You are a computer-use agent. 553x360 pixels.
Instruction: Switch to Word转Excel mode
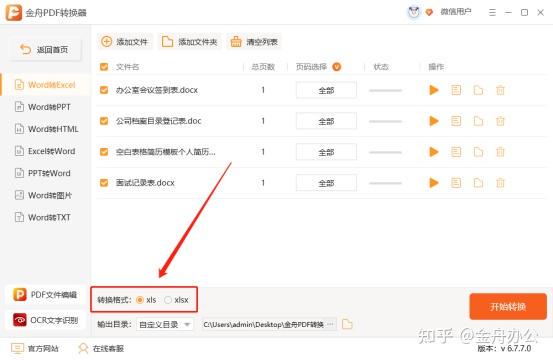click(x=45, y=85)
